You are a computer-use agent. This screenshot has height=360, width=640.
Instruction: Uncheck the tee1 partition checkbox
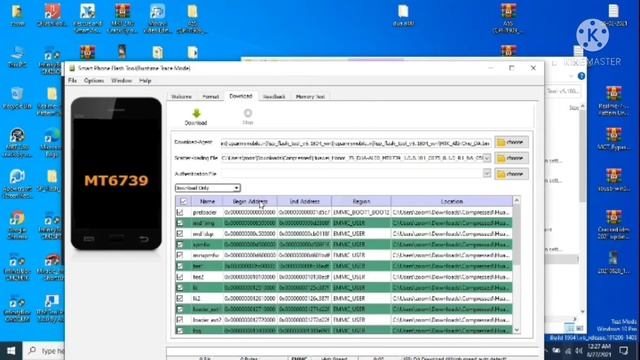click(x=180, y=266)
